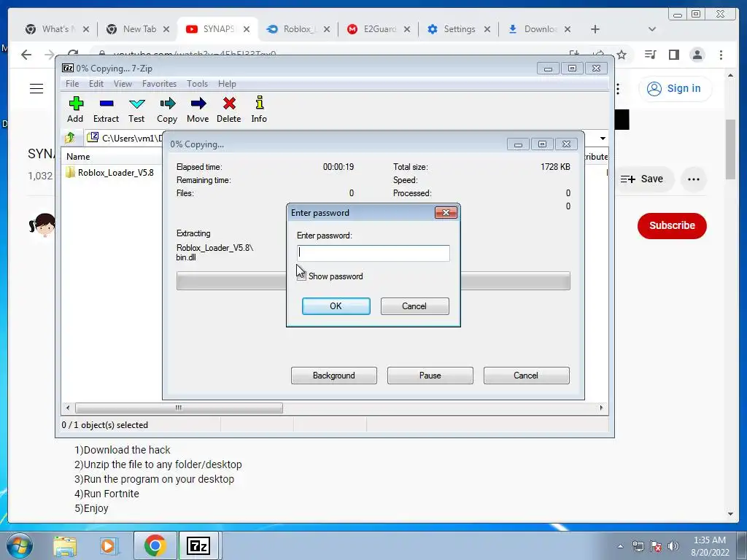Screen dimensions: 747x560
Task: Open Windows Explorer from taskbar
Action: [65, 545]
